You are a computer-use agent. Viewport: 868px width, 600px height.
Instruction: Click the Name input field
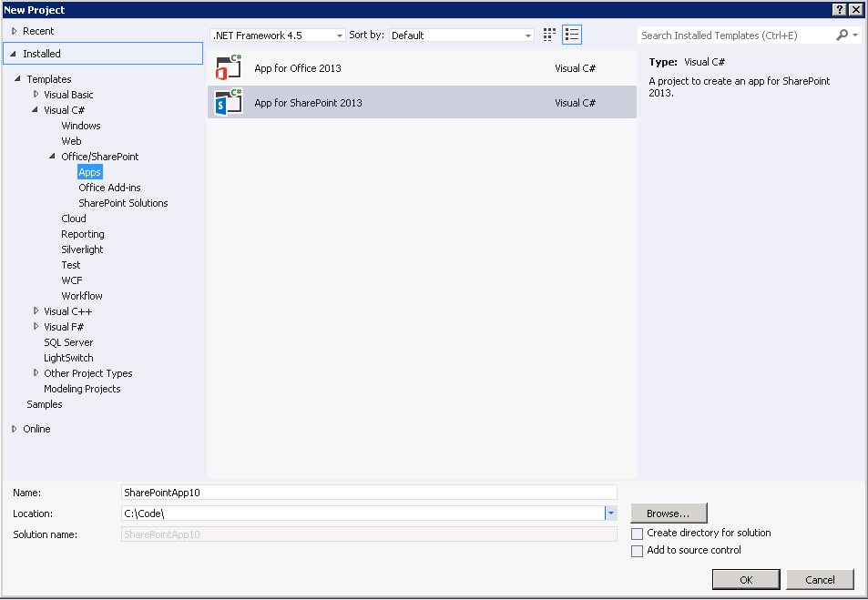click(x=369, y=492)
